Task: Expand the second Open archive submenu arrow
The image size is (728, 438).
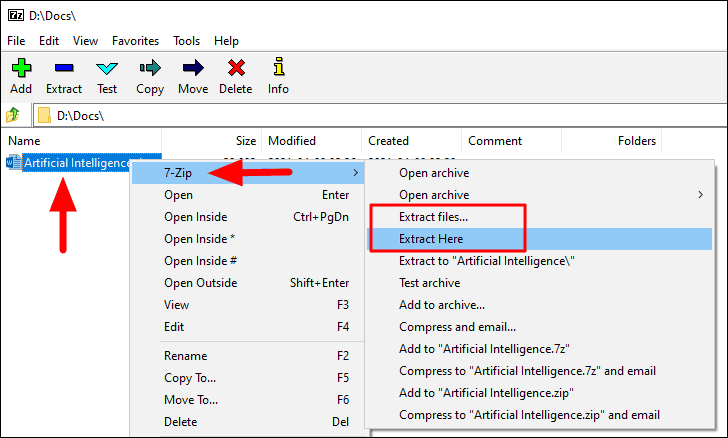Action: pos(700,195)
